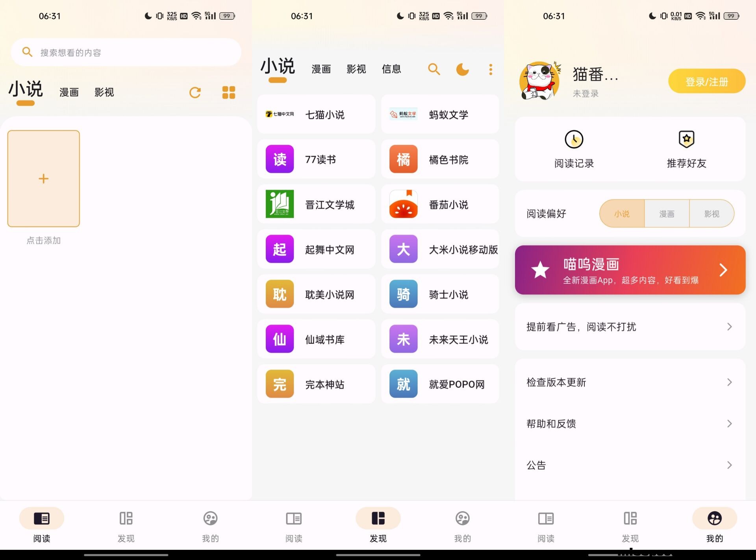Viewport: 756px width, 560px height.
Task: Open 提前看广告，阅读不打扰 option
Action: coord(630,327)
